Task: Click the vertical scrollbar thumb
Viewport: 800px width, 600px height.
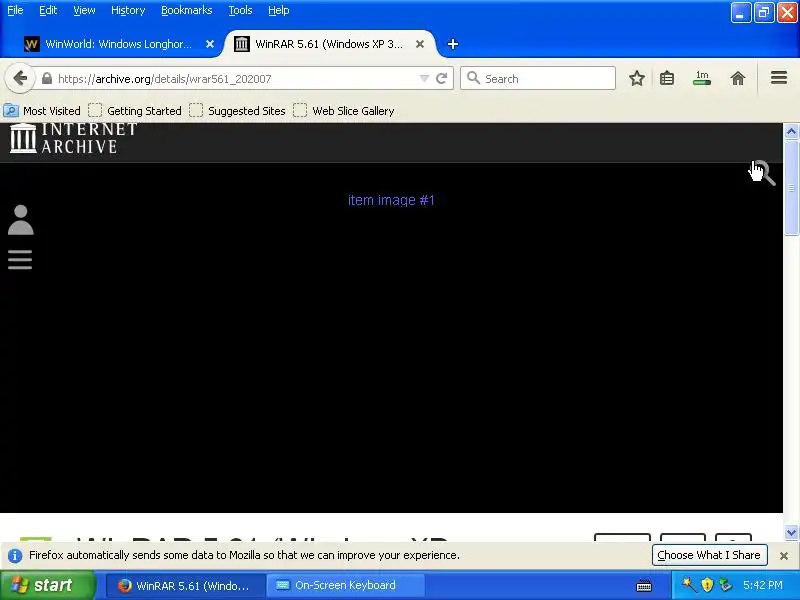Action: pos(791,188)
